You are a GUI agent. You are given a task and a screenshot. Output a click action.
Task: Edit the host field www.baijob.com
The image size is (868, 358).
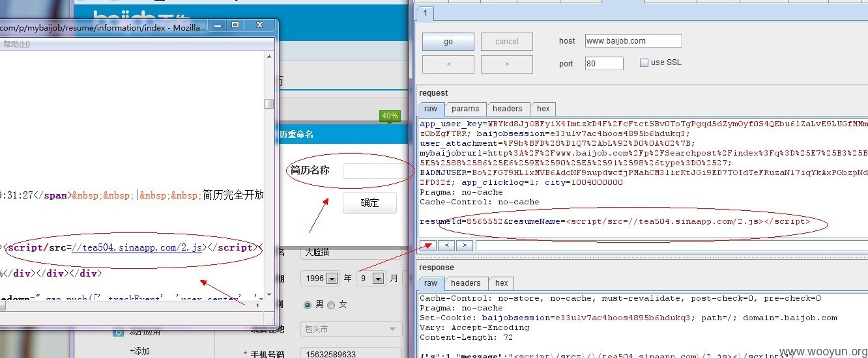click(x=633, y=40)
